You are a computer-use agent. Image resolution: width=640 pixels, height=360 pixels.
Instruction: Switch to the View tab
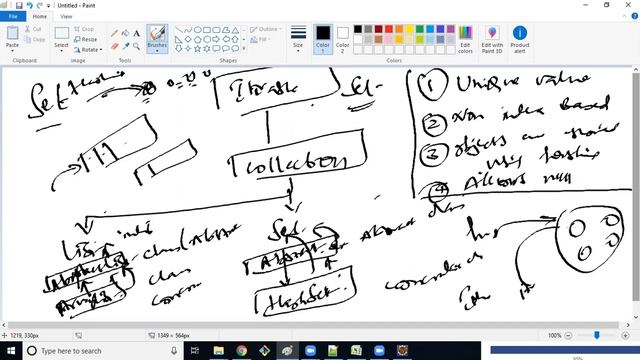click(x=66, y=16)
